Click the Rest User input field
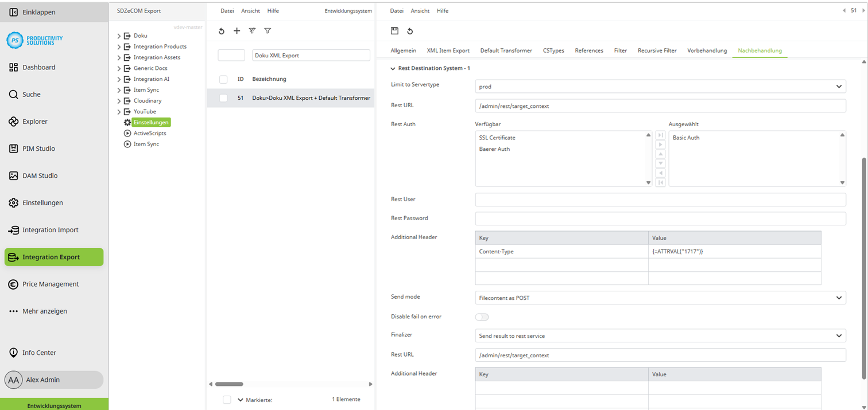Screen dimensions: 868x410 click(659, 199)
